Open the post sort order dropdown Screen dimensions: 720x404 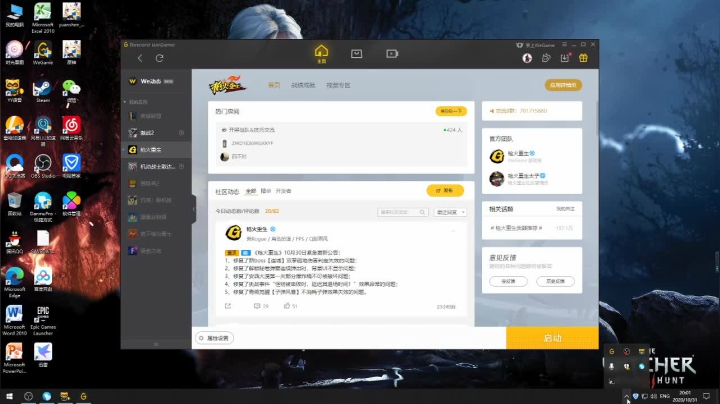tap(450, 212)
